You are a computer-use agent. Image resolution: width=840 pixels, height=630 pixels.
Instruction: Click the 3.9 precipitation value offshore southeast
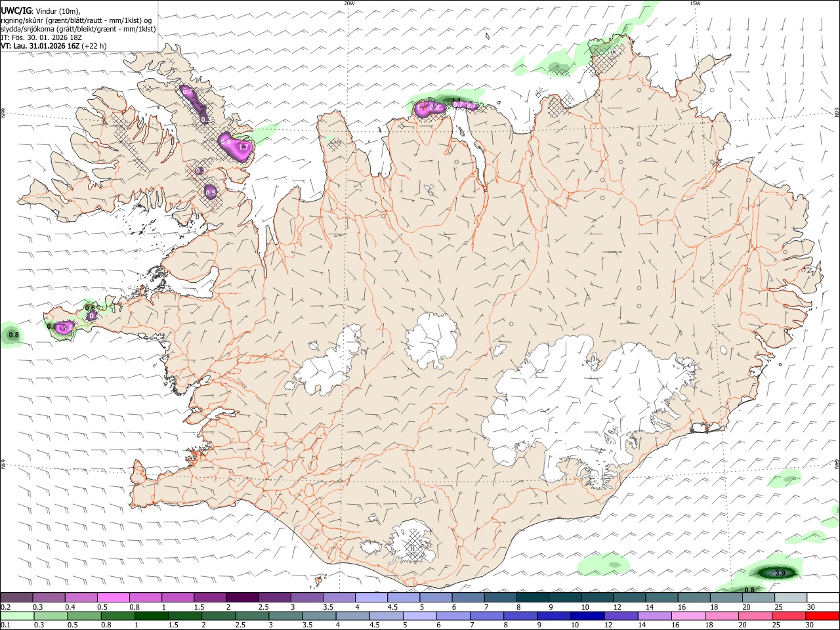(x=780, y=573)
